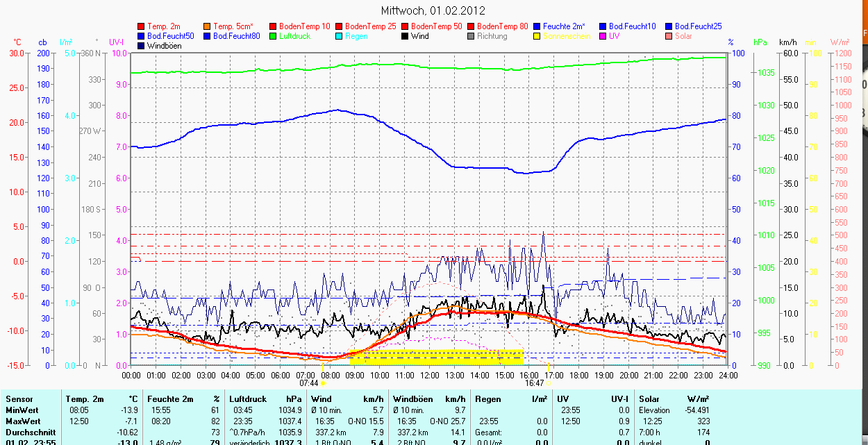This screenshot has width=868, height=445.
Task: Click the Windböen column header in table
Action: pos(412,399)
